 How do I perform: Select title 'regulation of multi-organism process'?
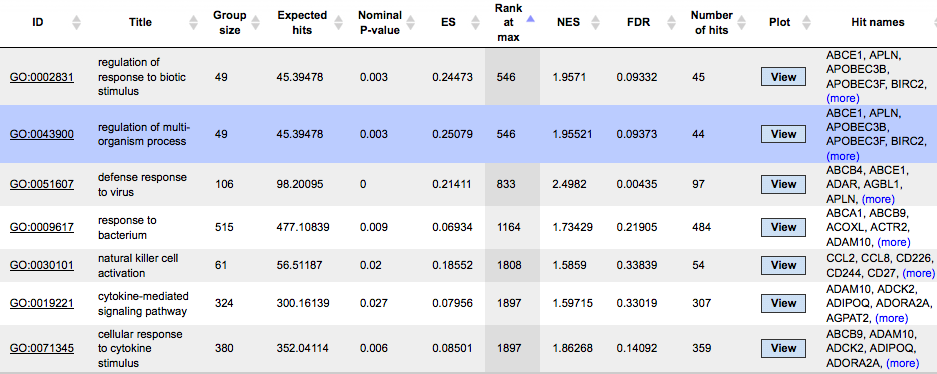tap(144, 134)
